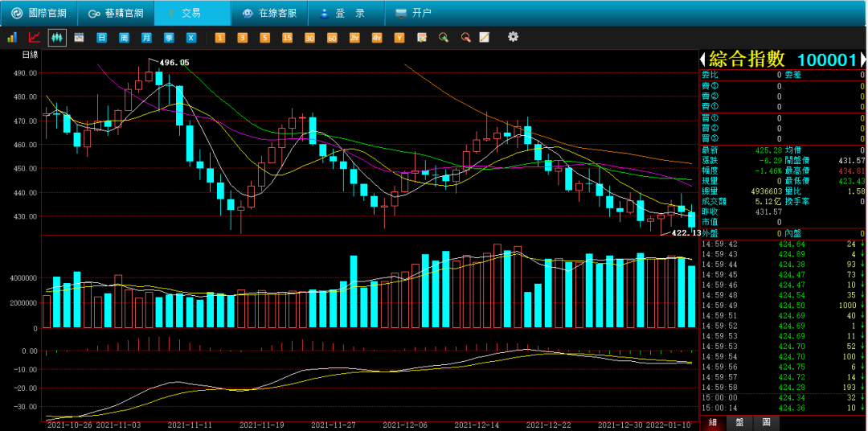
Task: Select the 60-minute interval icon
Action: pos(332,38)
